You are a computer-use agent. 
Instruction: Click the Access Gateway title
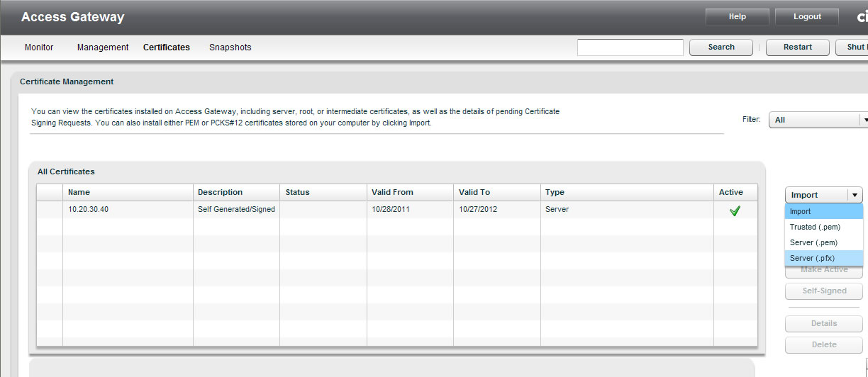tap(72, 17)
